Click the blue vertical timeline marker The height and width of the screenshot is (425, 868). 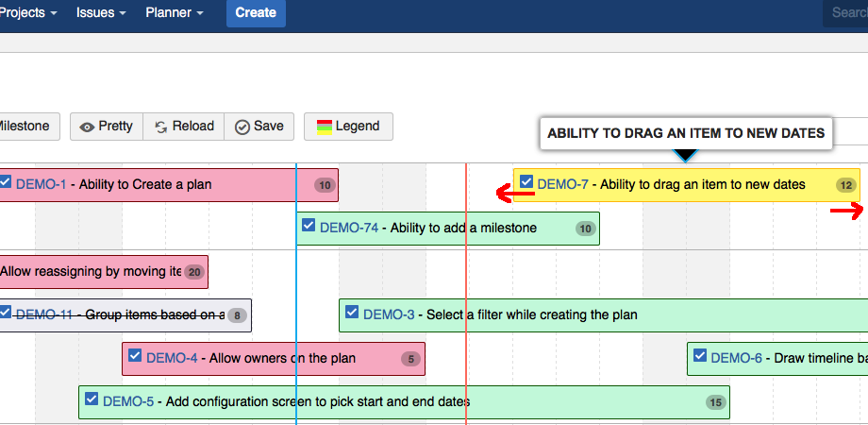point(296,294)
